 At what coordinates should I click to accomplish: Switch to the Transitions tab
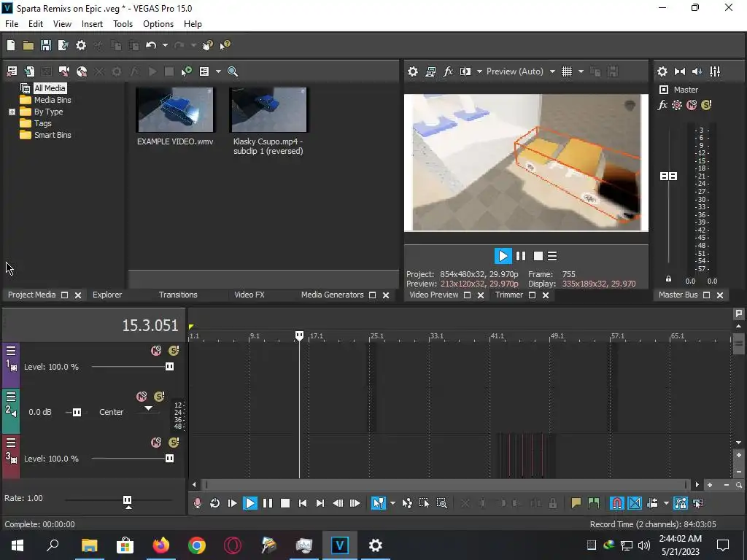tap(178, 295)
